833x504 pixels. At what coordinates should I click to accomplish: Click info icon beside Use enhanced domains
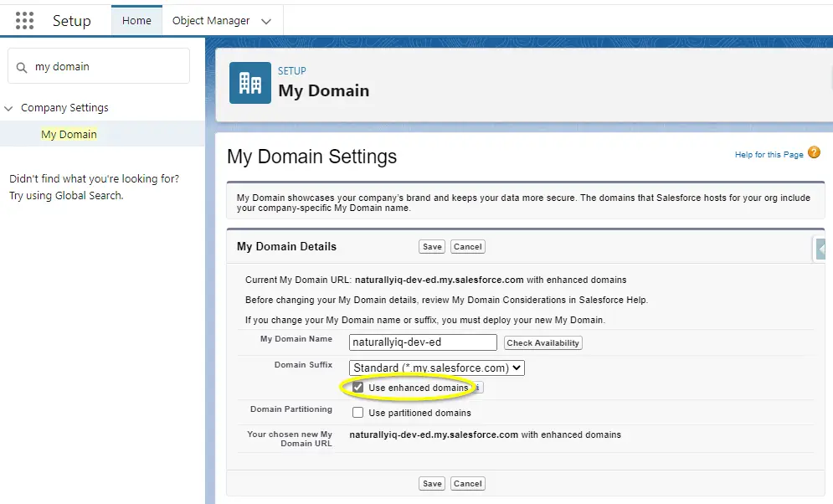pyautogui.click(x=477, y=388)
